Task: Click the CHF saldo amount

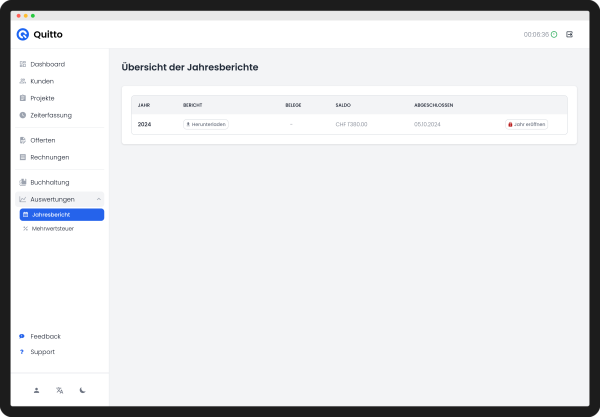Action: (x=351, y=124)
